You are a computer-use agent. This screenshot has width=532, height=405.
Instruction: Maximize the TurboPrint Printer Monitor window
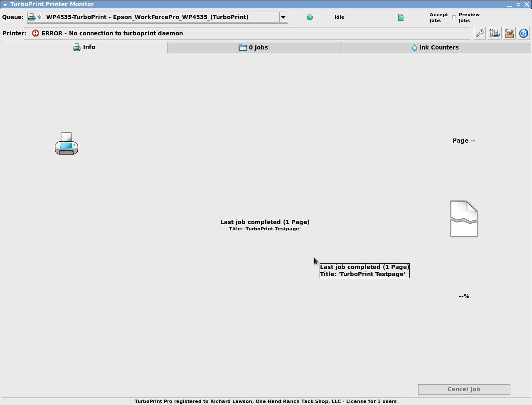tap(518, 4)
